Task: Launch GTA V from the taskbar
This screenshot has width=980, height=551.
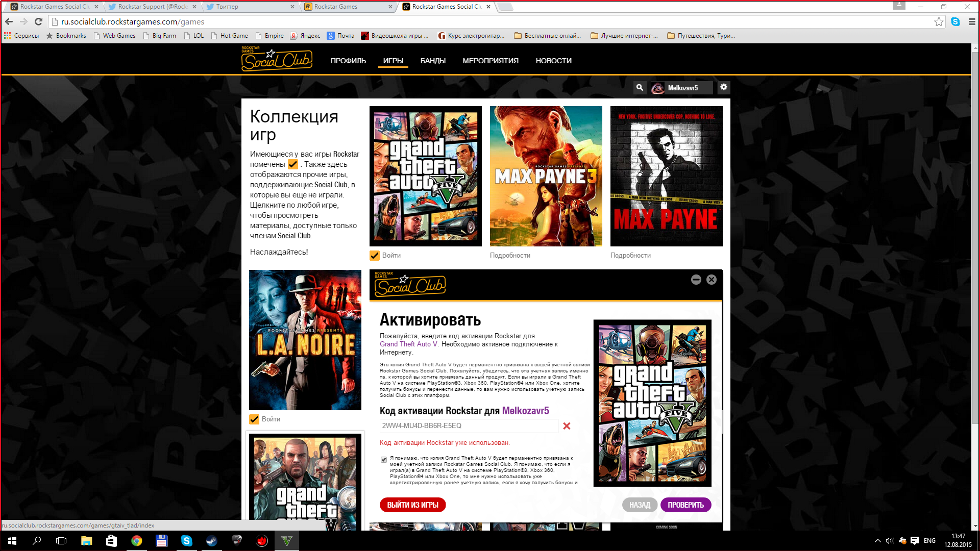Action: pyautogui.click(x=287, y=541)
